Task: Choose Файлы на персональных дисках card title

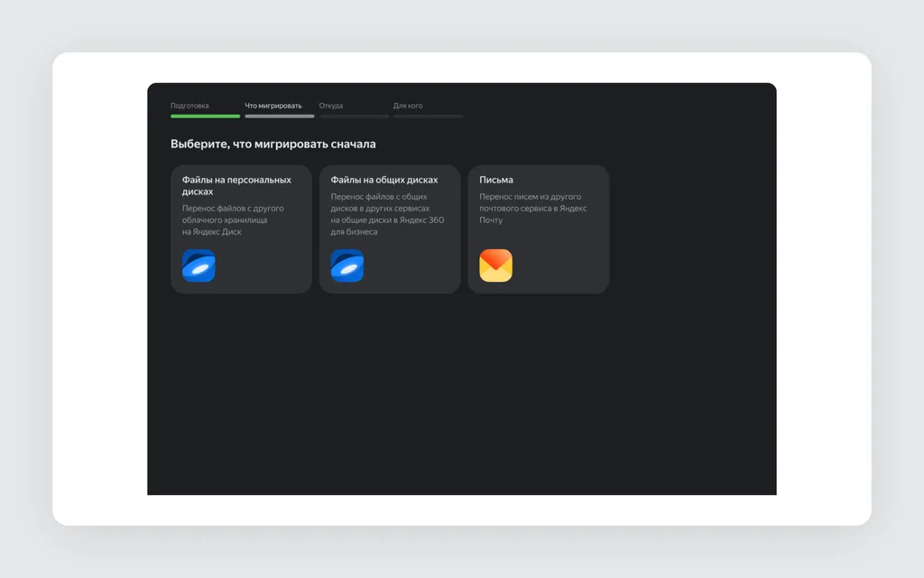Action: point(236,185)
